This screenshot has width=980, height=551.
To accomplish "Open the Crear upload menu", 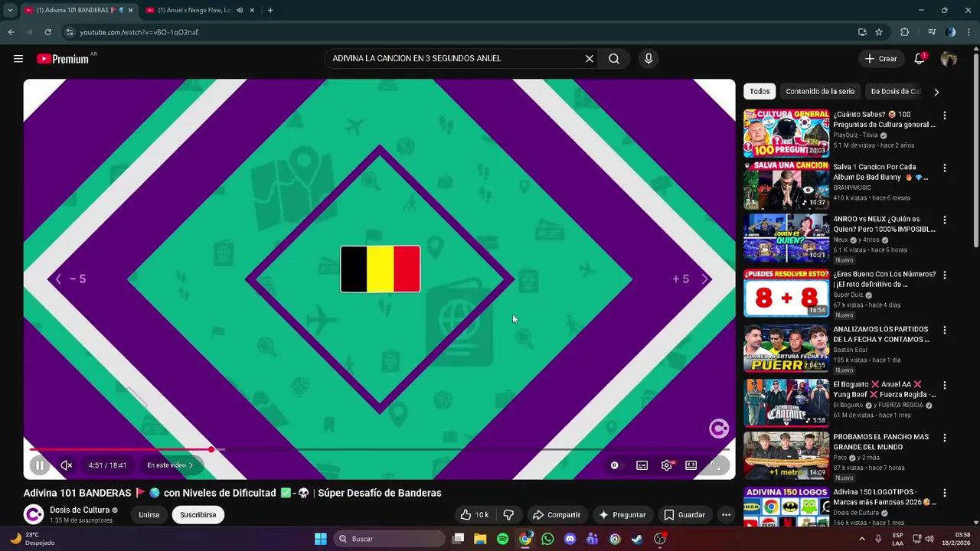I will tap(880, 59).
